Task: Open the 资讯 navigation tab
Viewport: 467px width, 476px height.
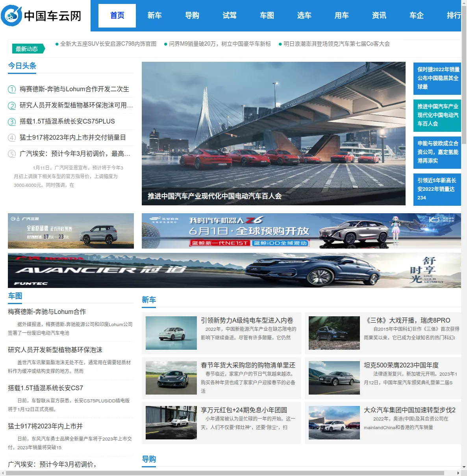Action: [x=379, y=16]
